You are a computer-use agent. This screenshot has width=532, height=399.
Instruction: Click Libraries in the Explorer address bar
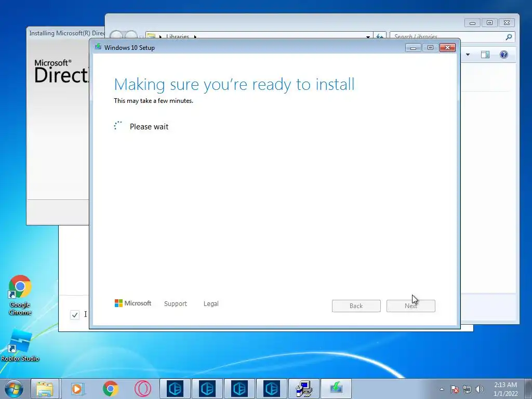(178, 36)
